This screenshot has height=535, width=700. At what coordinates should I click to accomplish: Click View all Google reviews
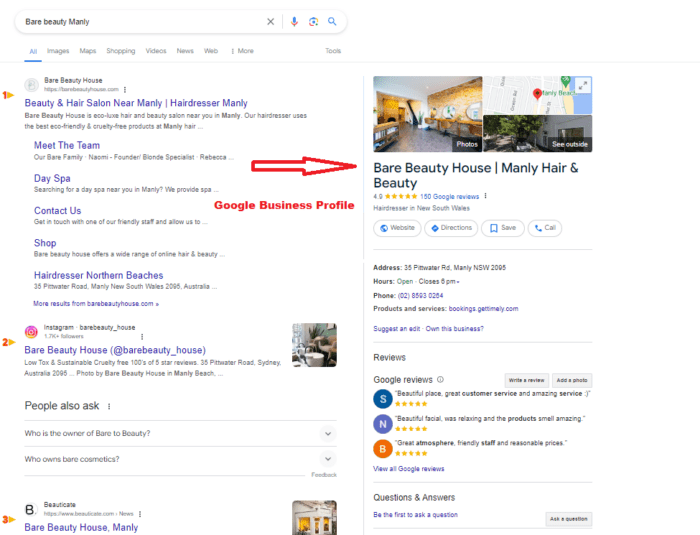point(408,469)
